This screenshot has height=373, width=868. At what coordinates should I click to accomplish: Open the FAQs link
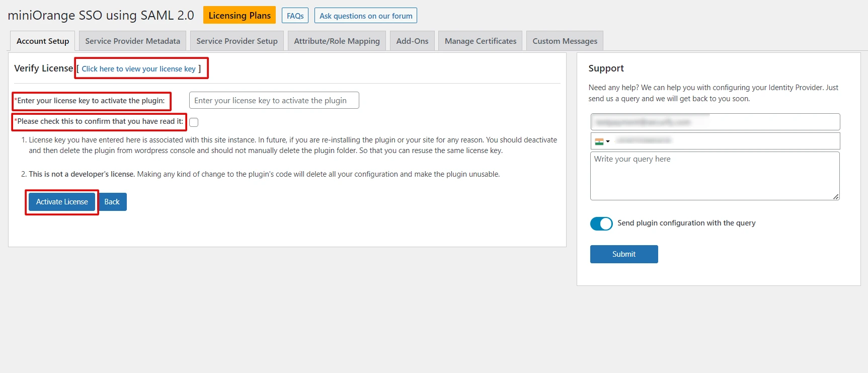295,16
